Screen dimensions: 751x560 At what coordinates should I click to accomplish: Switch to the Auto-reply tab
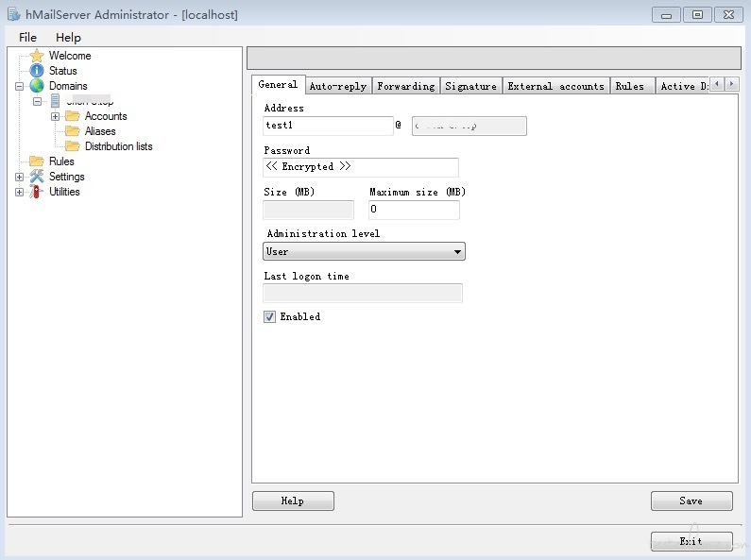coord(338,86)
